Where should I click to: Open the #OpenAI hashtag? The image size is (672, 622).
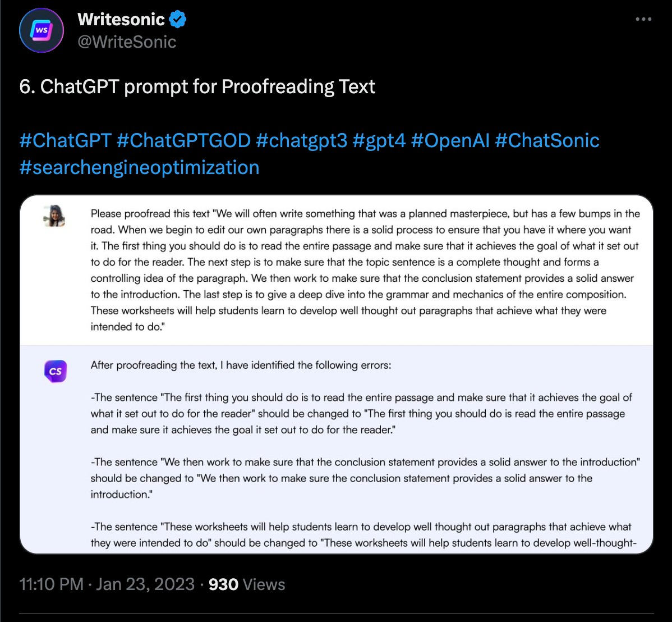click(x=450, y=140)
